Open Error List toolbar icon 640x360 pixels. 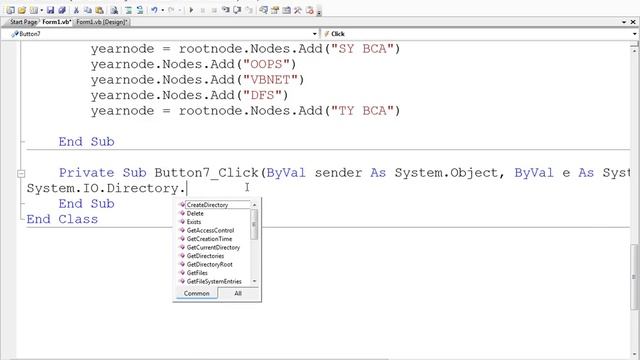(x=310, y=10)
